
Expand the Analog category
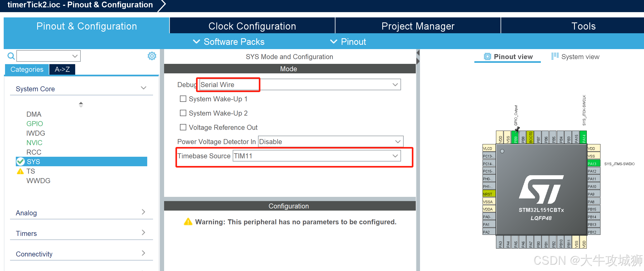[x=82, y=213]
